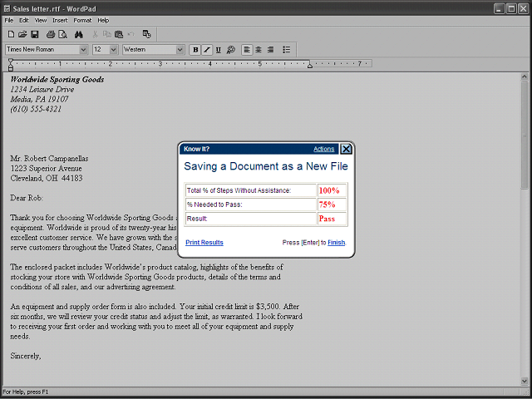
Task: Click the vertical scrollbar up arrow
Action: coord(525,77)
